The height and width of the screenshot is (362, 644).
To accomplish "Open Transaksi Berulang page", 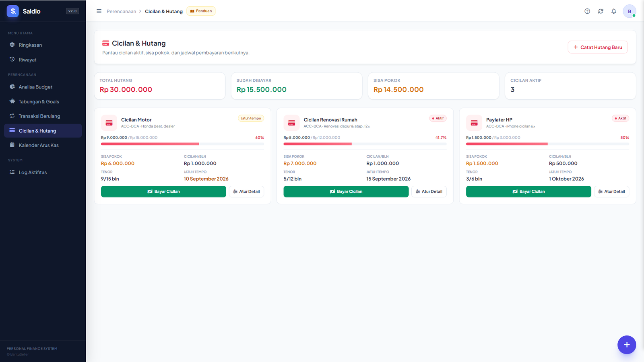I will (43, 116).
